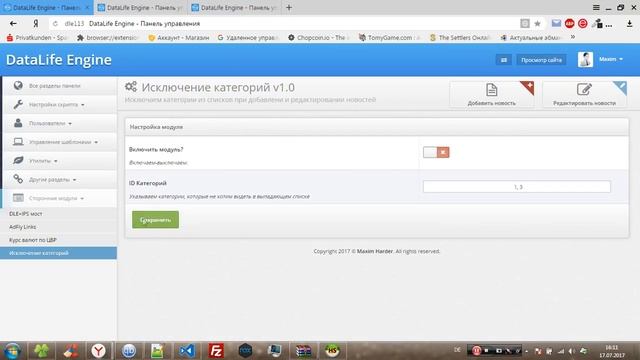Open TomyGame.com bookmark
Viewport: 640px width, 360px height.
click(389, 38)
